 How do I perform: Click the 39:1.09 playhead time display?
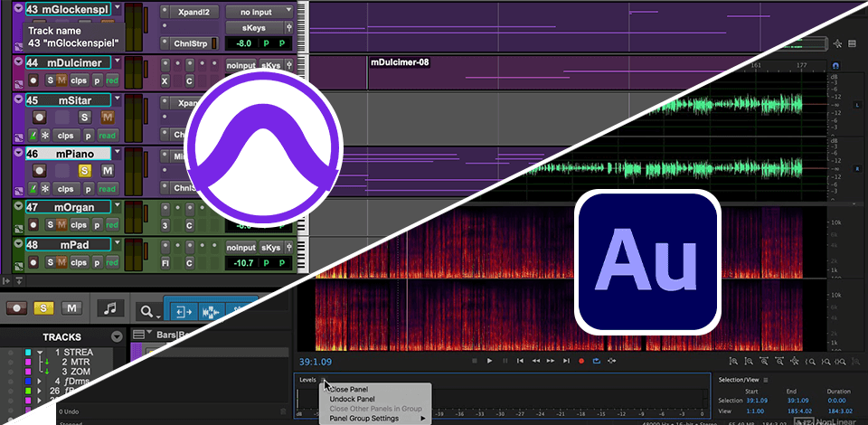[x=315, y=362]
